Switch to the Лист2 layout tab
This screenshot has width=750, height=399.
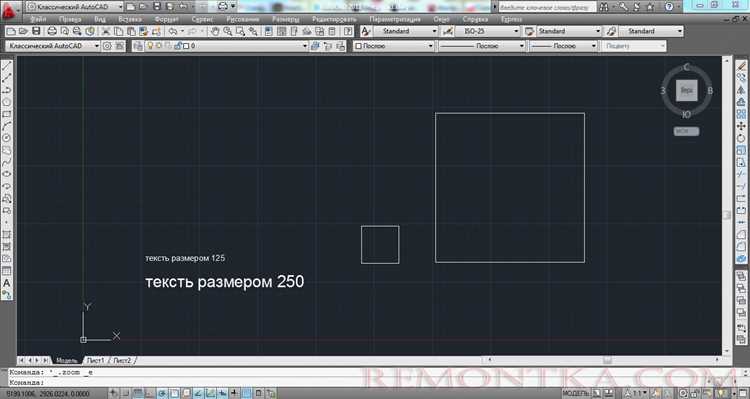pos(122,360)
